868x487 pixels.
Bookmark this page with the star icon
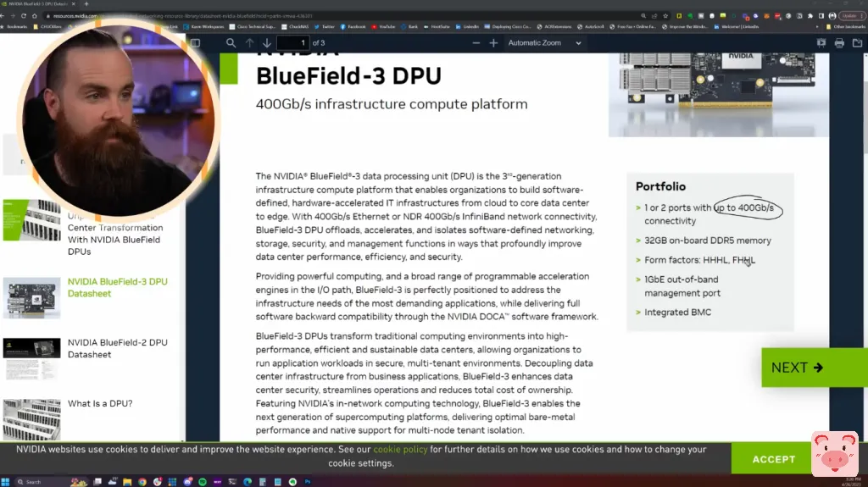tap(665, 16)
